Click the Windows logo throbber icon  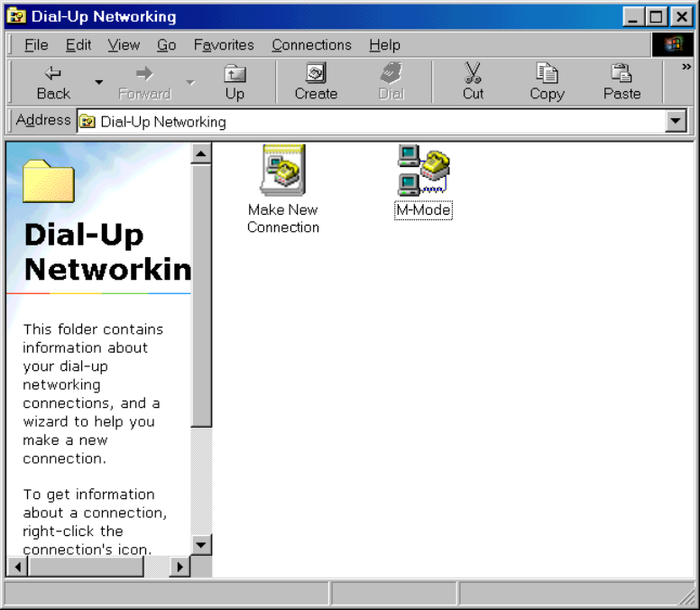click(673, 44)
